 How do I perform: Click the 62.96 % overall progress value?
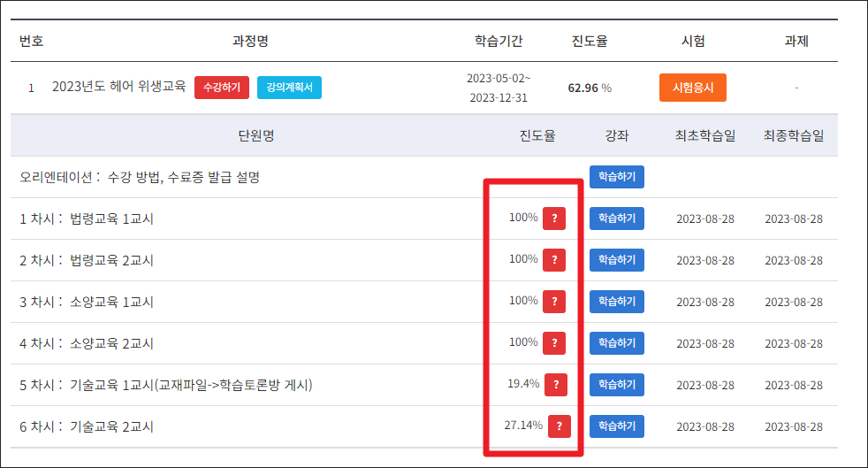(590, 88)
